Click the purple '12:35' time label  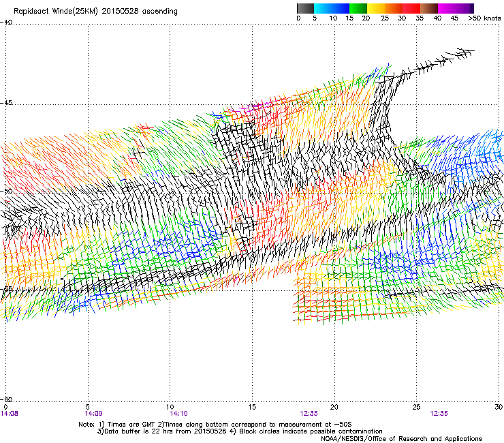coord(309,414)
